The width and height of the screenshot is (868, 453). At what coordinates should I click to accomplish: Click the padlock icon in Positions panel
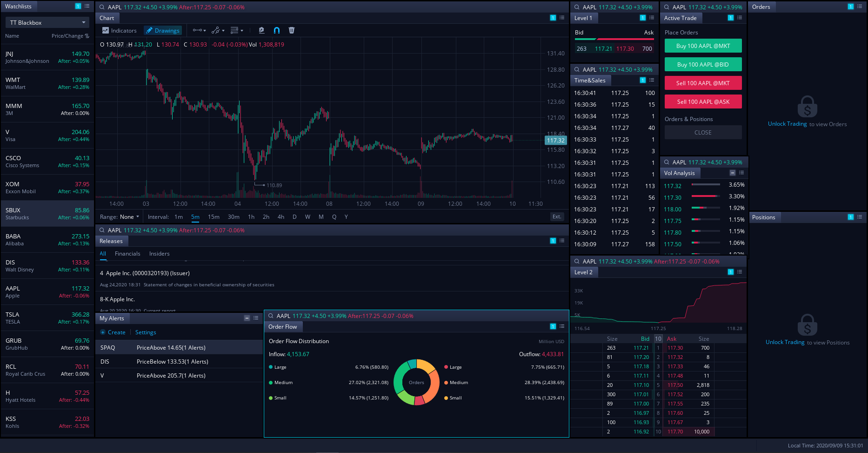pyautogui.click(x=807, y=325)
